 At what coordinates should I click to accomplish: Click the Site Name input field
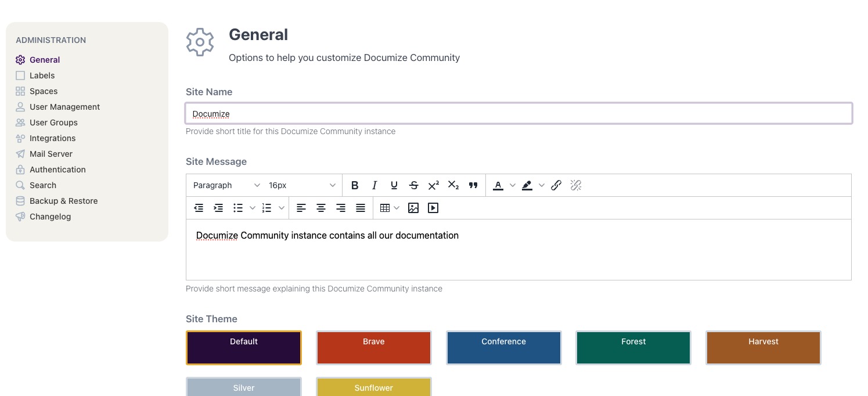[x=518, y=114]
